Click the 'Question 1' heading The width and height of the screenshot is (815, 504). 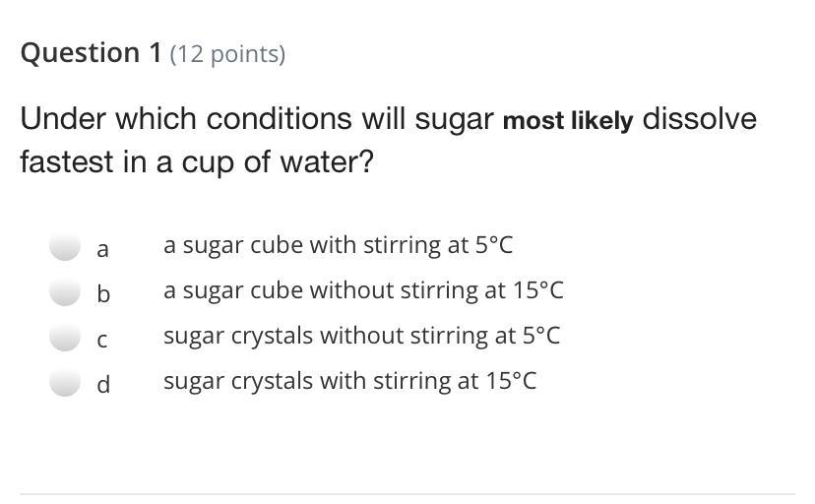[x=92, y=52]
